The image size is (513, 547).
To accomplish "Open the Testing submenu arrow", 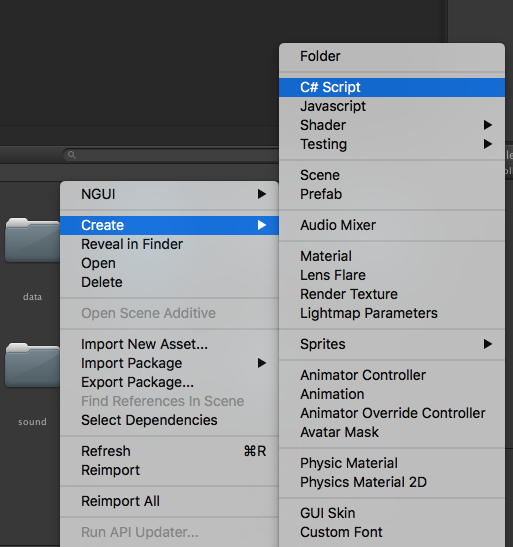I will (x=488, y=144).
